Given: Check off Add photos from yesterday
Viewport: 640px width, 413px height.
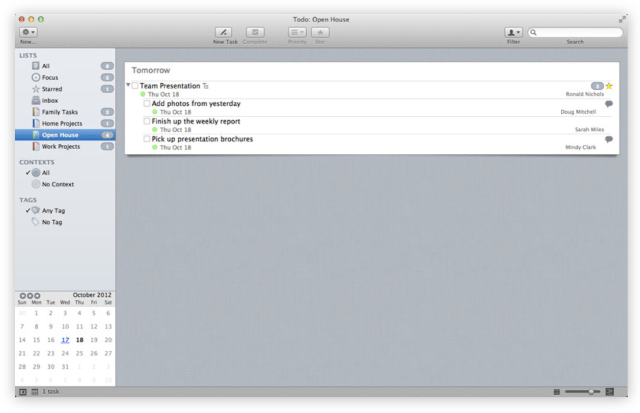Looking at the screenshot, I should click(x=147, y=104).
